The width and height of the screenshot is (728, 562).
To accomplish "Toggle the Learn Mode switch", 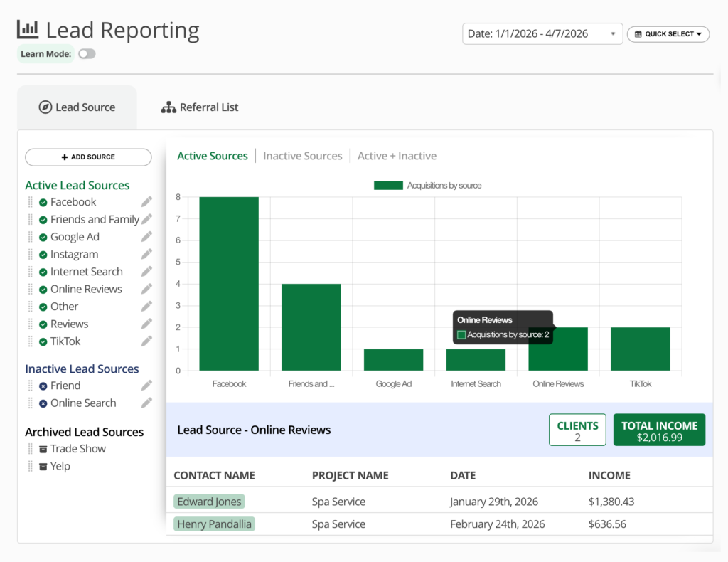I will tap(87, 54).
